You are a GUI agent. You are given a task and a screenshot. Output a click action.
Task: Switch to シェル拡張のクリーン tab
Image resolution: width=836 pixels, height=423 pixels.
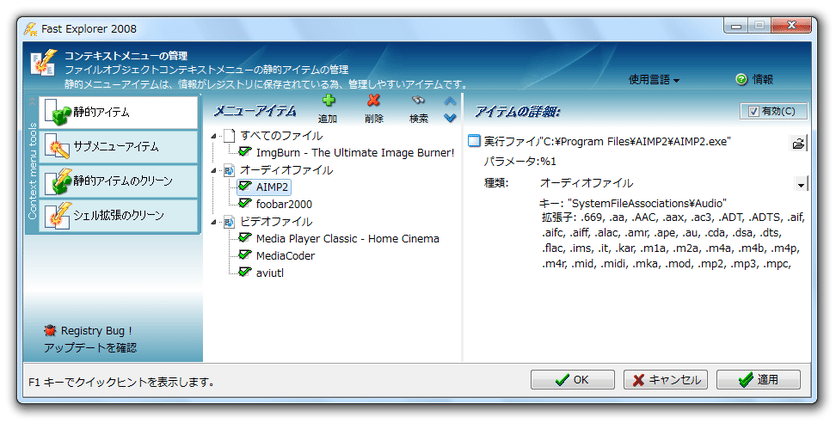click(119, 216)
